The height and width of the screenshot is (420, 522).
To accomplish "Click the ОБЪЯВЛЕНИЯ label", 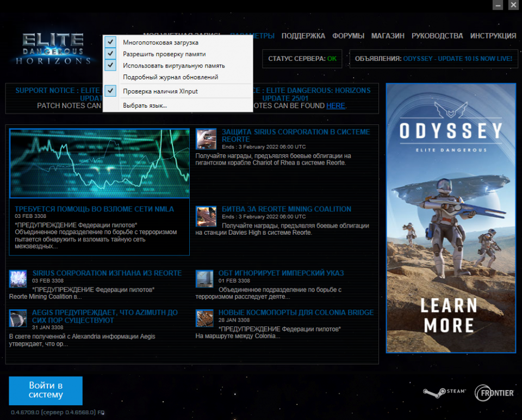I will tap(378, 59).
